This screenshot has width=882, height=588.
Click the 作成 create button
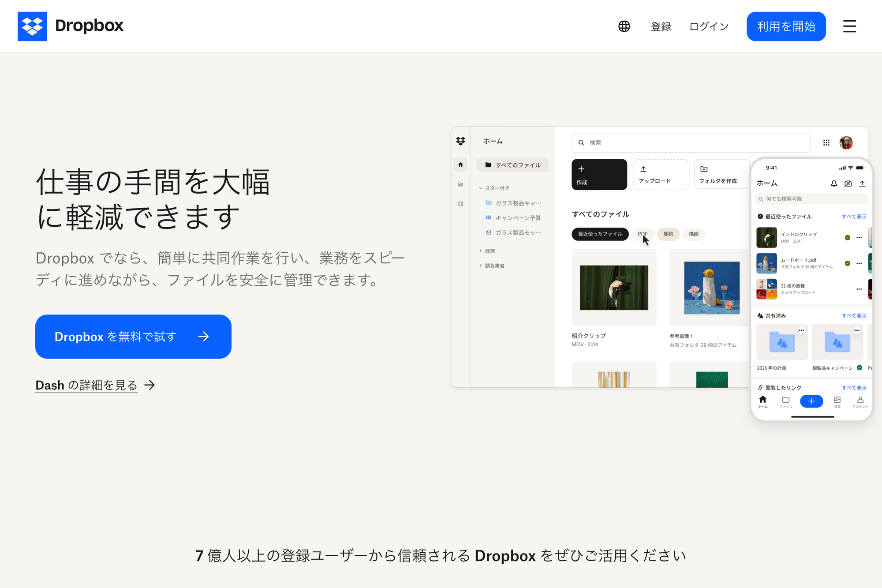[x=599, y=175]
